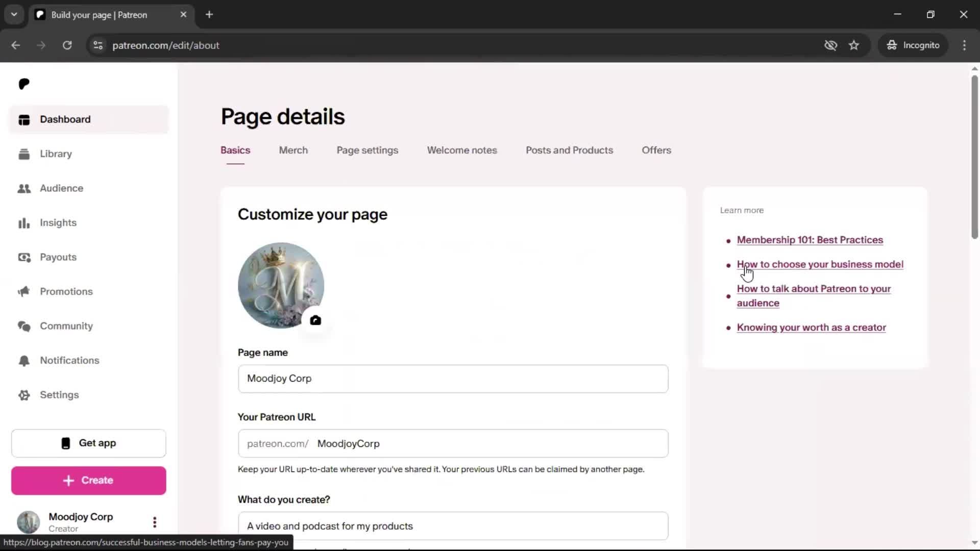Open the tab search dropdown arrow

[x=14, y=14]
